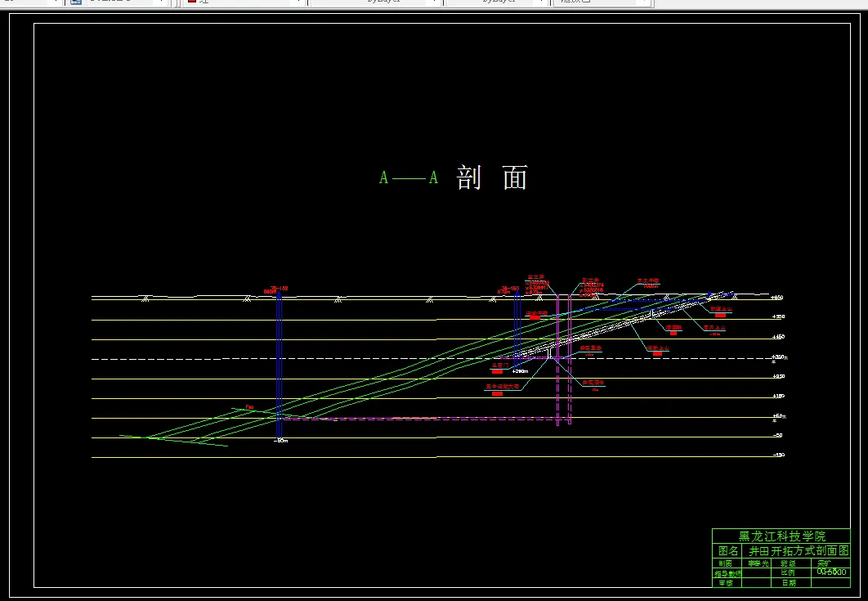
Task: Select the 主立井 shaft annotation
Action: (x=536, y=277)
